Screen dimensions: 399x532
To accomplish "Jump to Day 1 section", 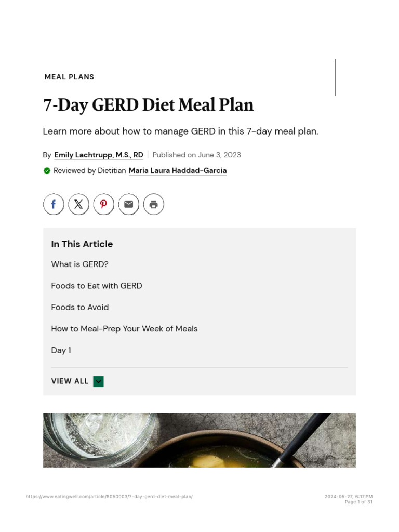I will [61, 350].
